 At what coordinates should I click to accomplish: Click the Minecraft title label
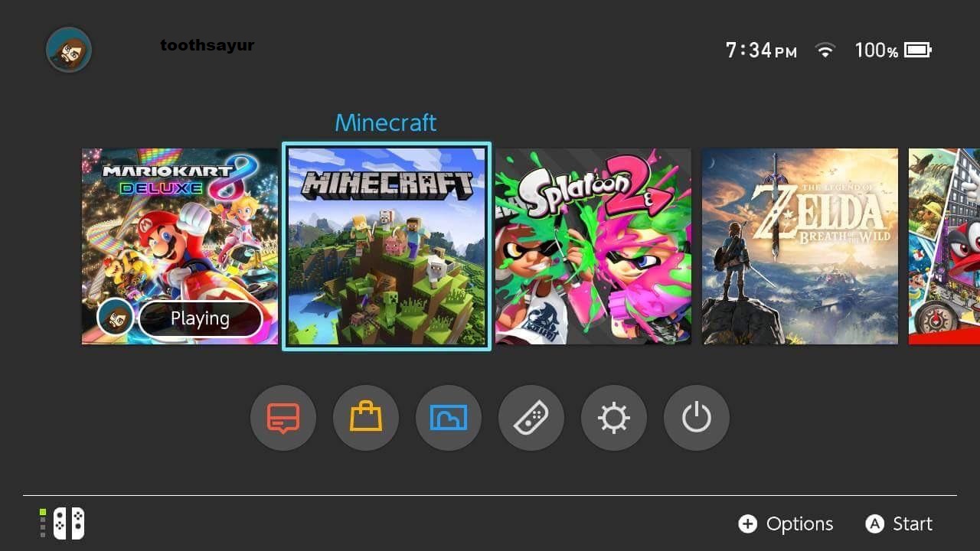click(385, 122)
